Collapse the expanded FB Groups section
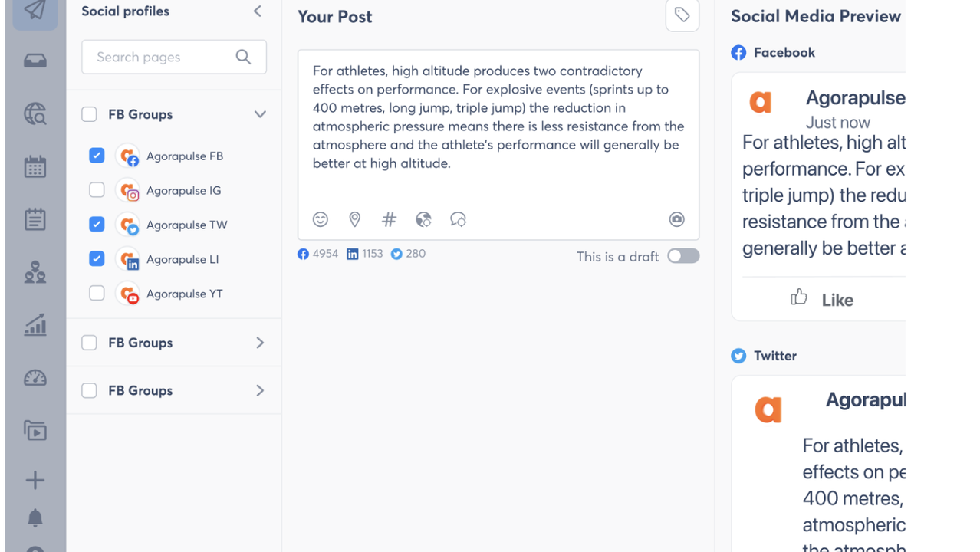 pos(260,114)
